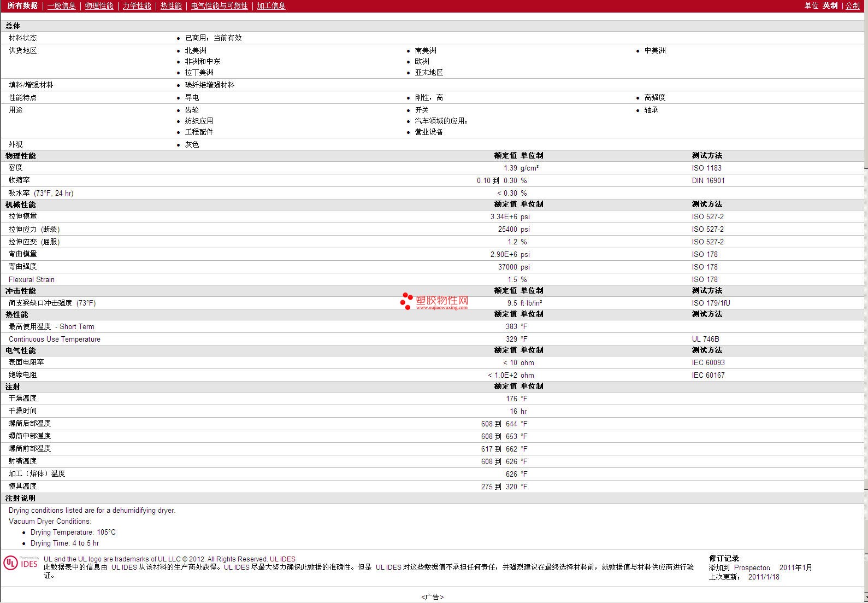Viewport: 868px width, 603px height.
Task: Open the UL IDES copyright link
Action: pos(282,559)
